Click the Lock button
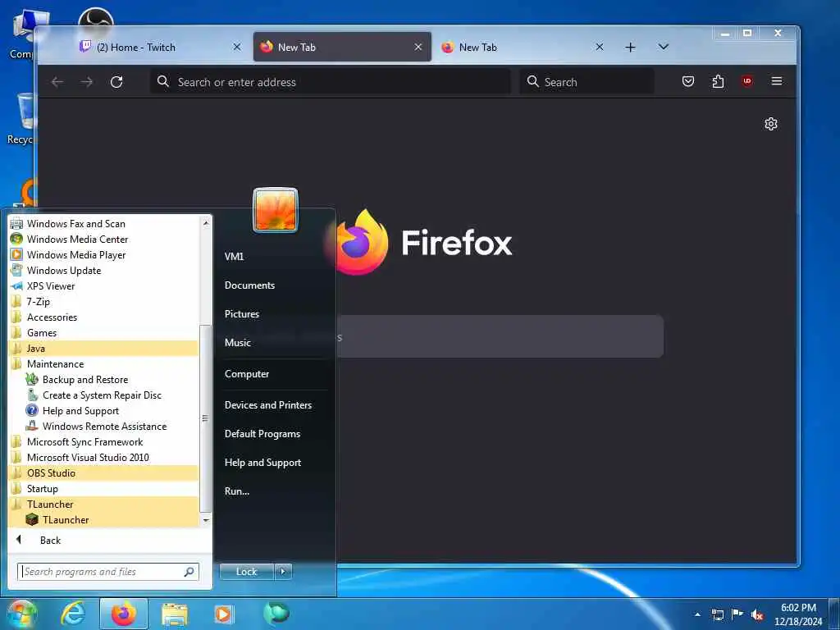 (x=246, y=572)
